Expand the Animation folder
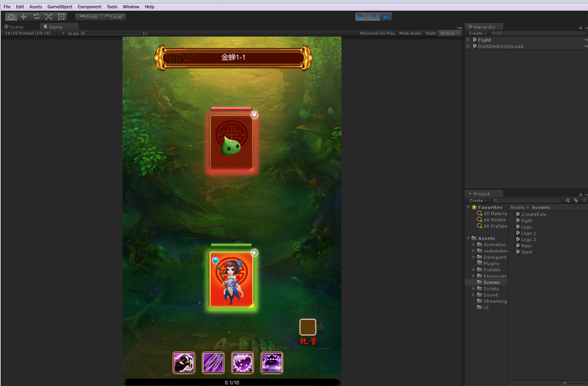Image resolution: width=588 pixels, height=386 pixels. (x=473, y=245)
